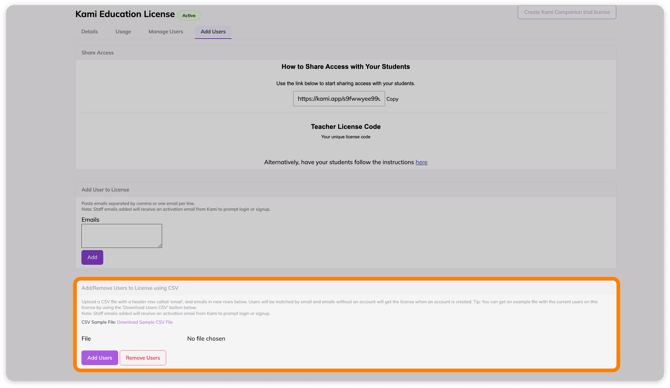Image resolution: width=670 pixels, height=388 pixels.
Task: Click the Emails text area
Action: (x=122, y=236)
